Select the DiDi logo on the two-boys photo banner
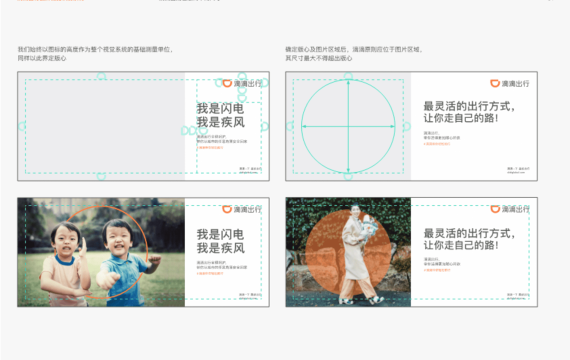 tap(242, 209)
